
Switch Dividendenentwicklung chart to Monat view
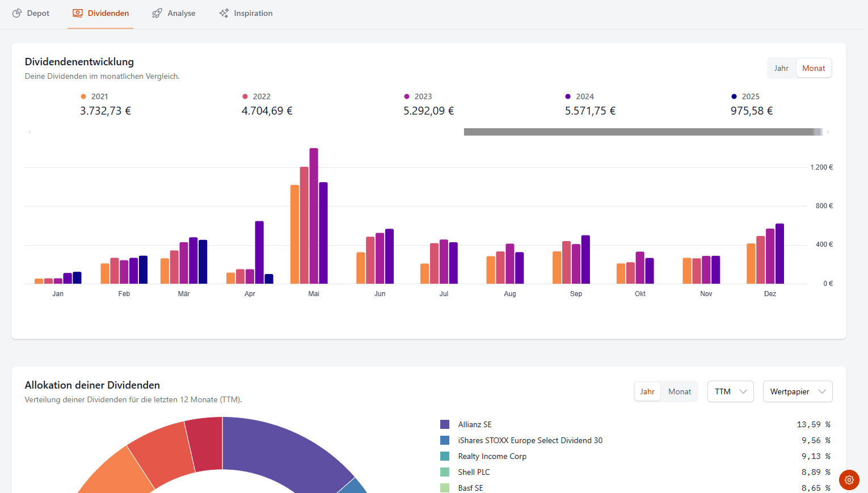pyautogui.click(x=814, y=68)
